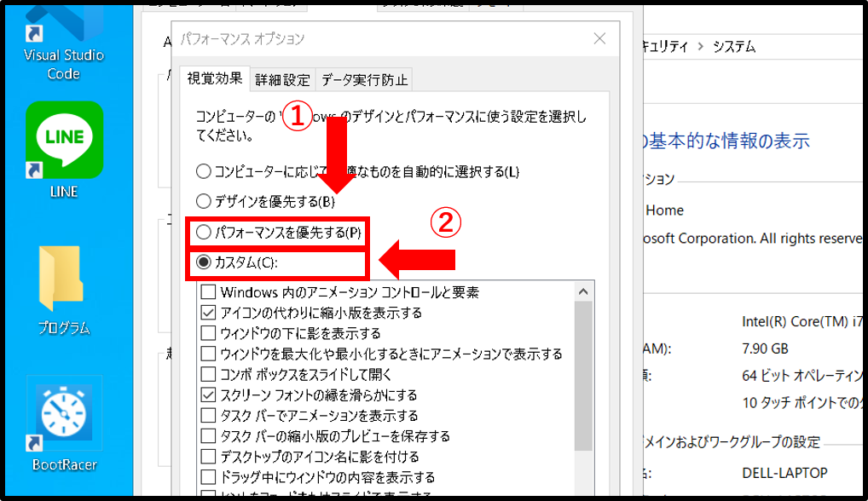Uncheck アイコンの代わりに縮小版を表示する

pyautogui.click(x=208, y=313)
